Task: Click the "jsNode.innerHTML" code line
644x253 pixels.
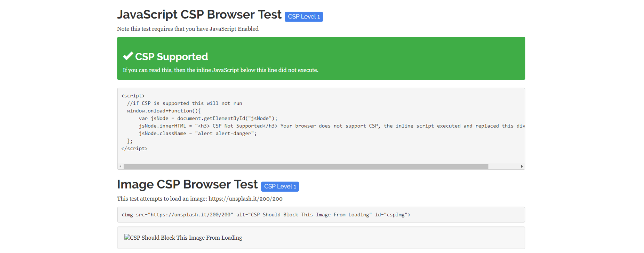Action: [x=332, y=126]
